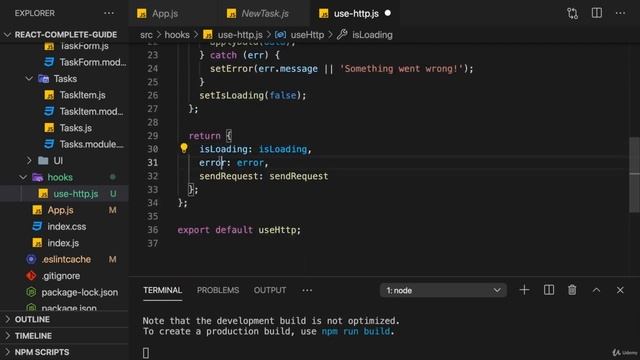Click the lightbulb quick fix icon
This screenshot has width=640, height=360.
(184, 148)
